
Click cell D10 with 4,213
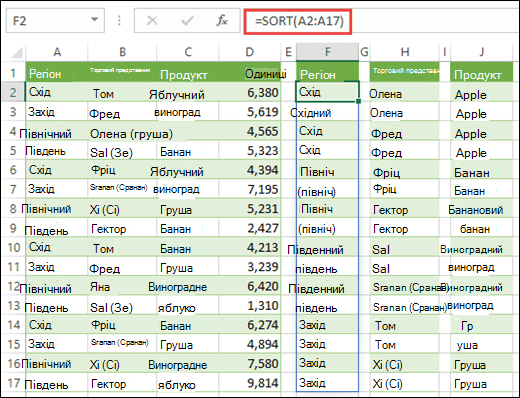pos(250,247)
